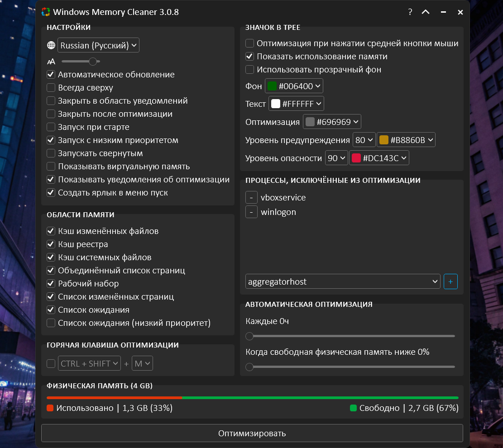Open the hotkey letter M dropdown

pyautogui.click(x=142, y=363)
